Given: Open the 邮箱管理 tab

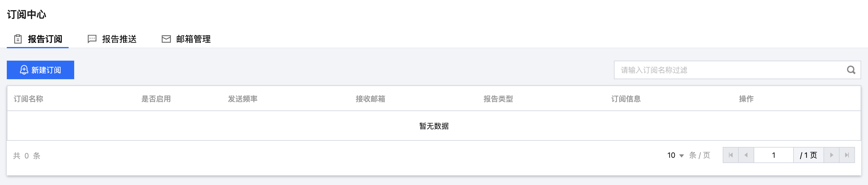Looking at the screenshot, I should pos(193,39).
